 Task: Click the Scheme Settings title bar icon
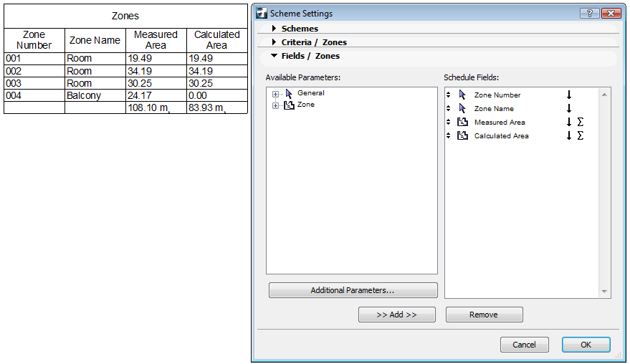(x=262, y=14)
